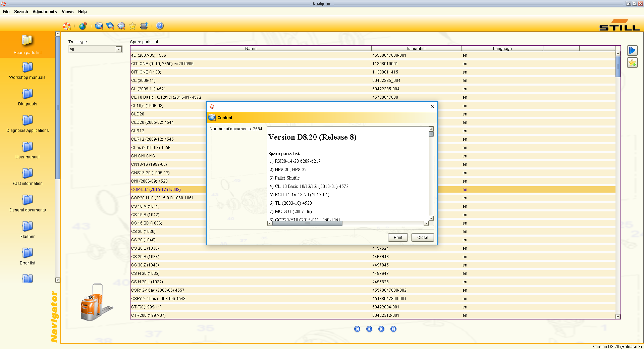Click spare parts list scroll down arrow
This screenshot has width=644, height=349.
tap(618, 316)
